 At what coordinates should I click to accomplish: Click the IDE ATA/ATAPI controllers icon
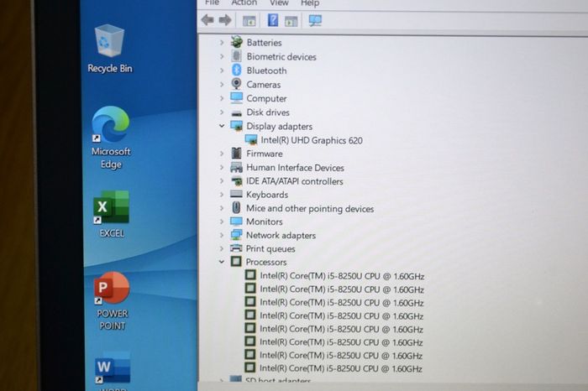[236, 181]
